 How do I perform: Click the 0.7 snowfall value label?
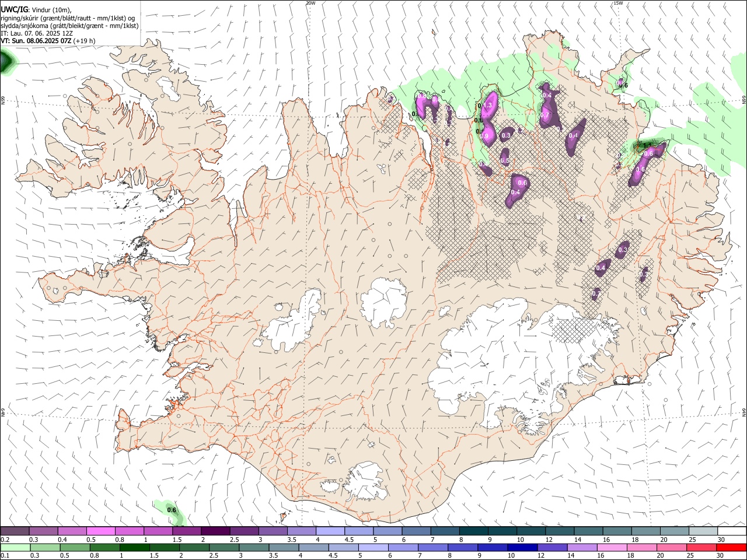pos(544,116)
